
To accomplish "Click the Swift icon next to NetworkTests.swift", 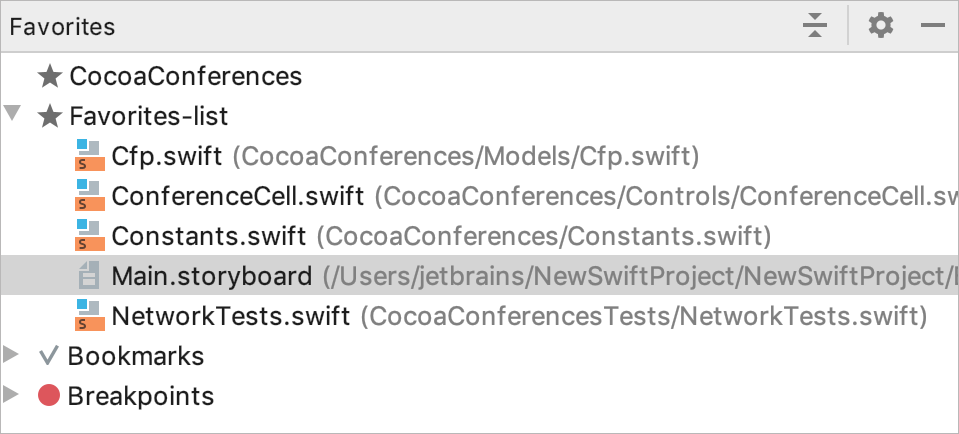I will (90, 315).
